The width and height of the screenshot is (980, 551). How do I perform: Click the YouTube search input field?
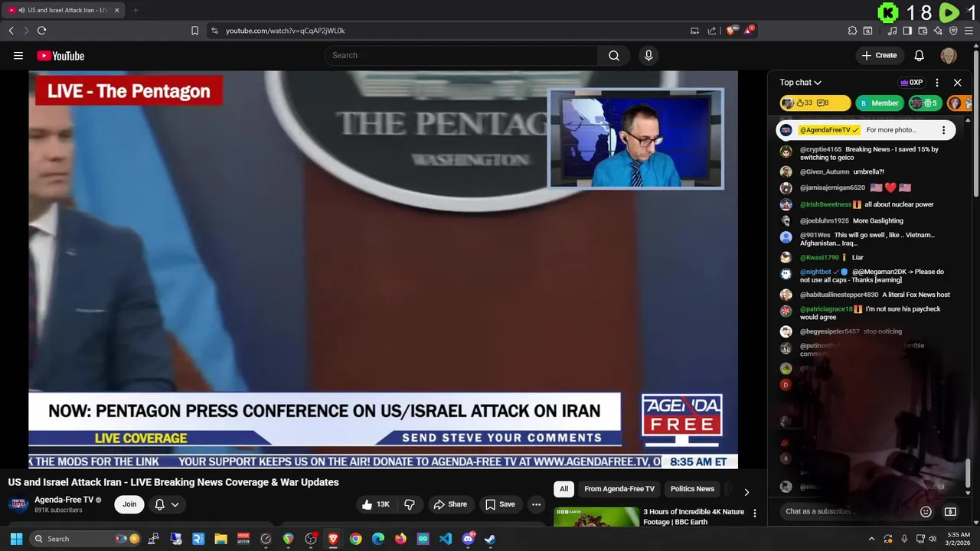[x=461, y=55]
